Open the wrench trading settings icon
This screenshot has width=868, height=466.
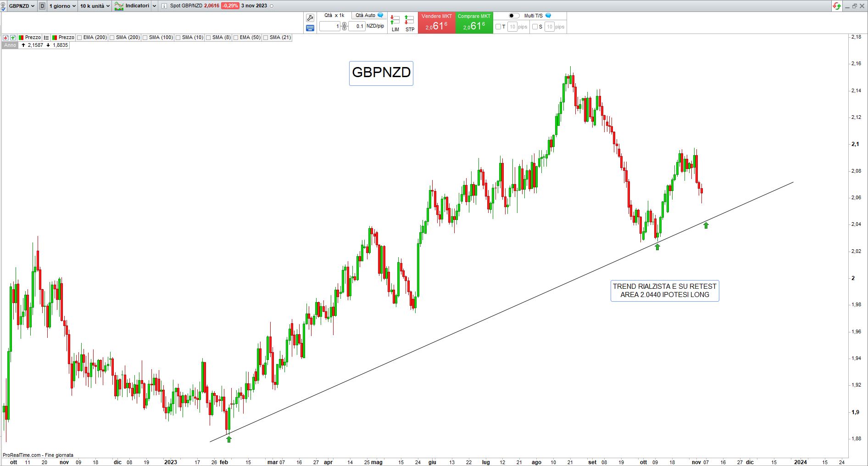pos(310,18)
